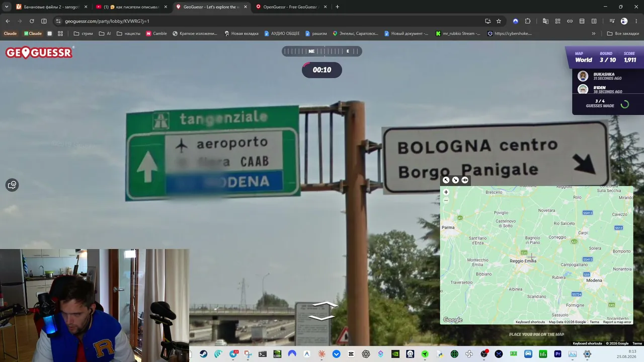Open the стрим bookmarks folder
This screenshot has height=362, width=644.
click(83, 34)
